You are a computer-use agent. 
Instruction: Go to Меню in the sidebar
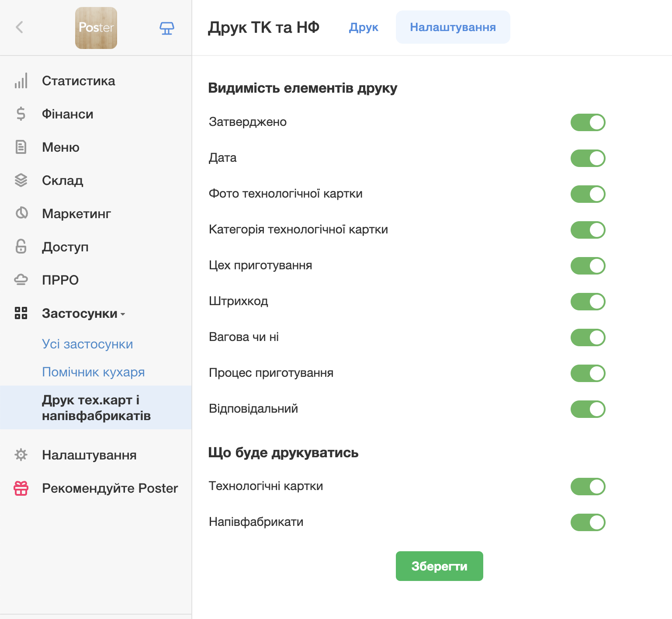(61, 147)
